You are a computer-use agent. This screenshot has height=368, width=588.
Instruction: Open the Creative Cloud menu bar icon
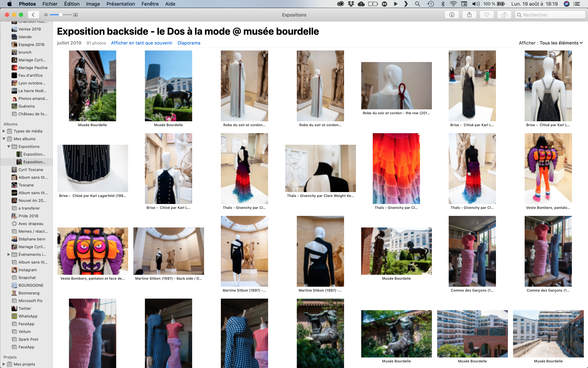(340, 4)
